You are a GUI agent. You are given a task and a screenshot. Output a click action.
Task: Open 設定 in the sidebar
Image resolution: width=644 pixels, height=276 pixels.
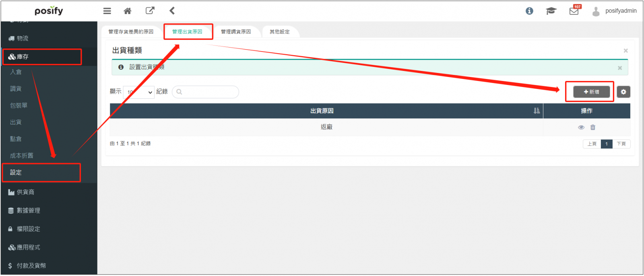pos(41,172)
